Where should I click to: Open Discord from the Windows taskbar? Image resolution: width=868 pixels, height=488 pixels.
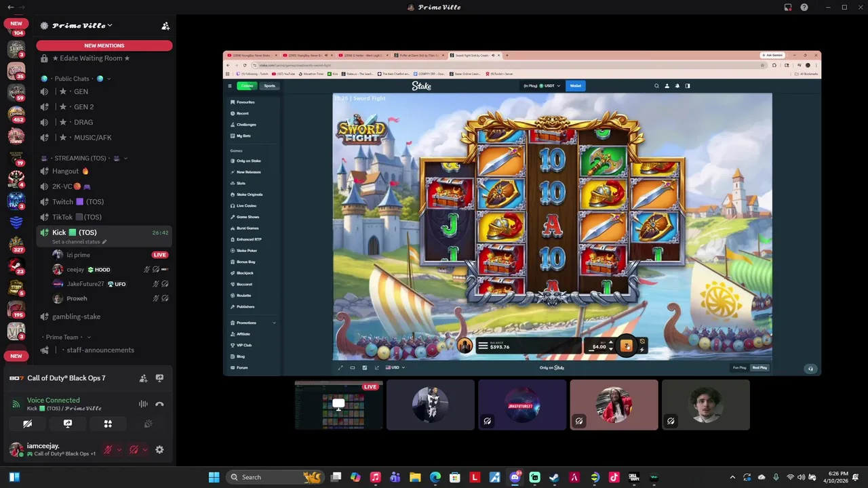(515, 477)
